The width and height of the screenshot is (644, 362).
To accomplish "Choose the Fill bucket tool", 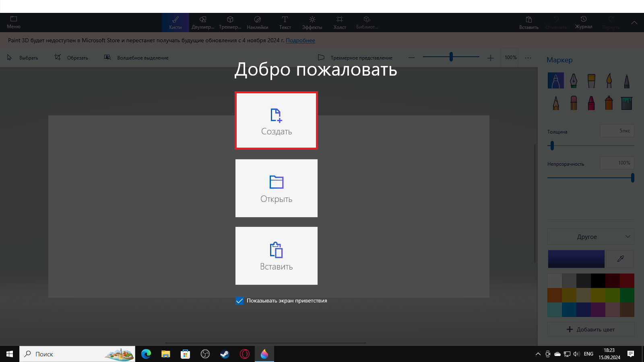I will tap(627, 103).
